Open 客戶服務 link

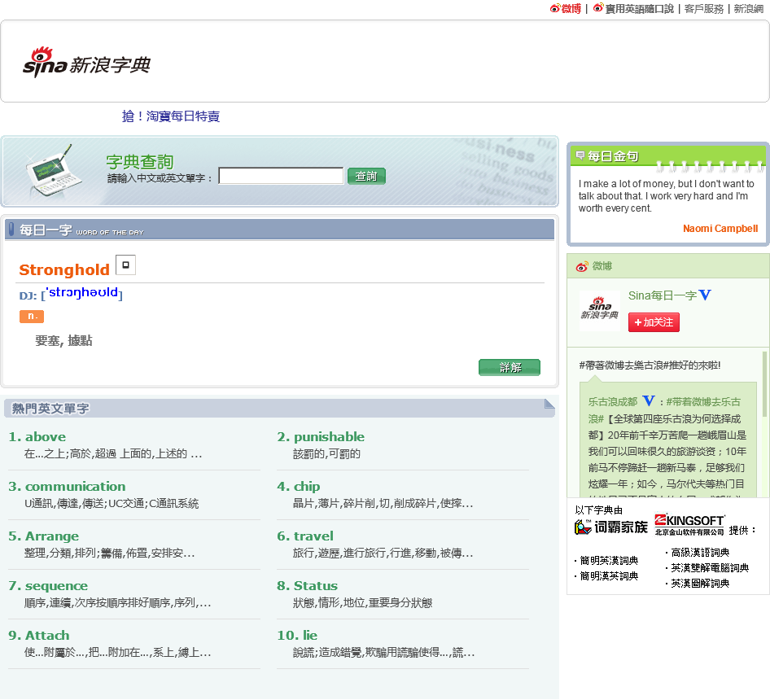(704, 9)
